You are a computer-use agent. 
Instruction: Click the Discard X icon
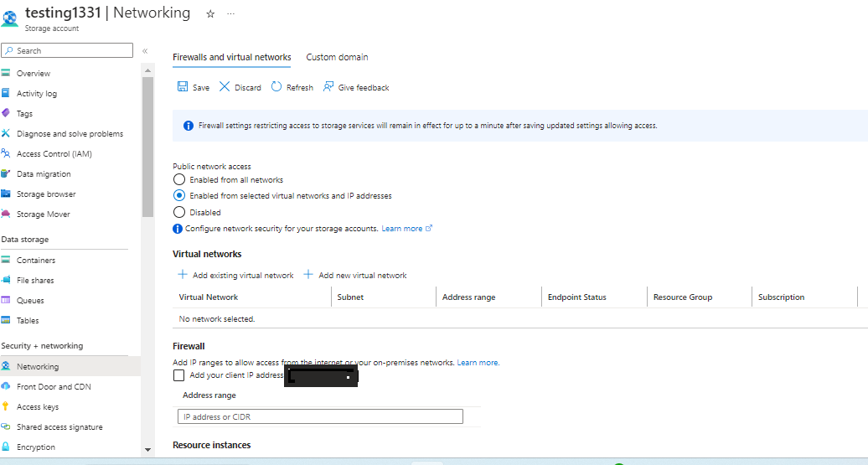[225, 86]
